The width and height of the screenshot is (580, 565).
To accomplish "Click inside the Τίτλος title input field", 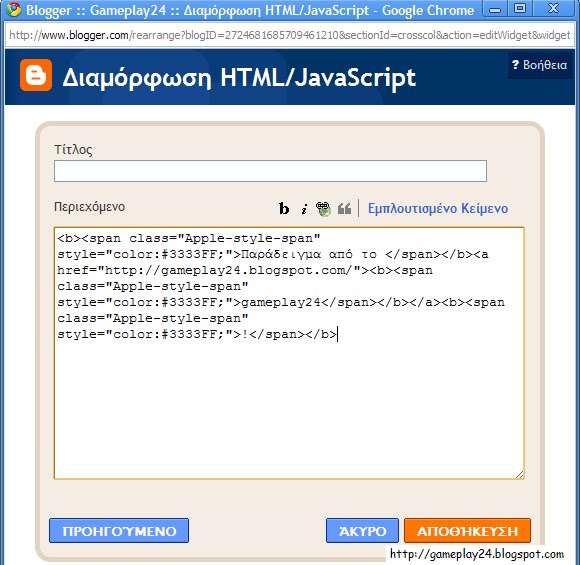I will pos(270,171).
